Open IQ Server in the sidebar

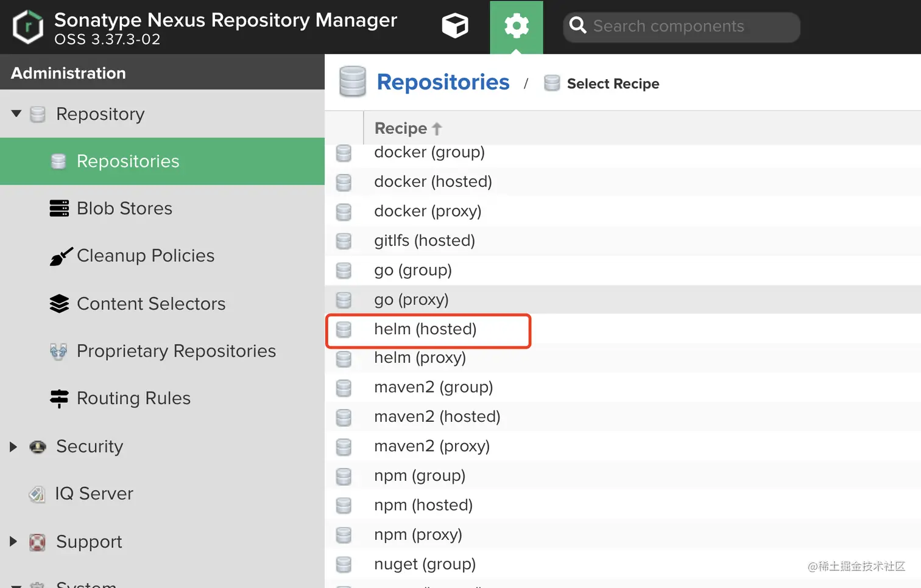point(162,494)
